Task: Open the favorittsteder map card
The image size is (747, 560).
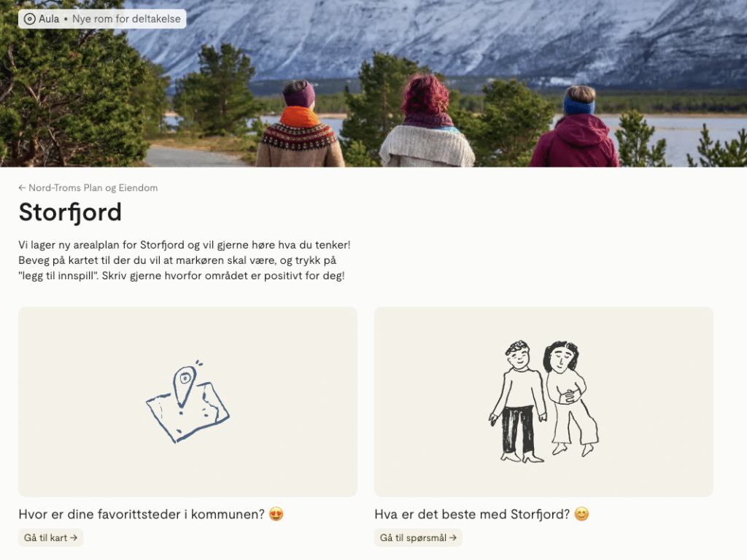Action: pyautogui.click(x=187, y=402)
